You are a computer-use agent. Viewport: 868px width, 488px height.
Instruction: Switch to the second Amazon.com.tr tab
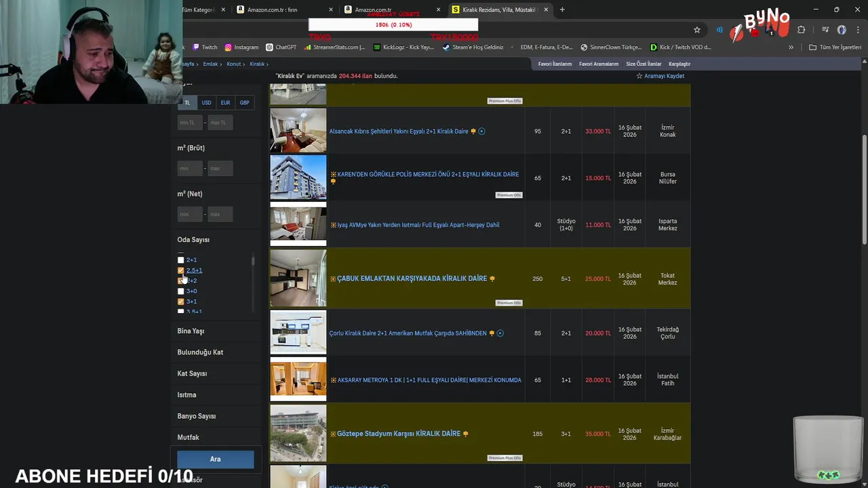pos(392,9)
